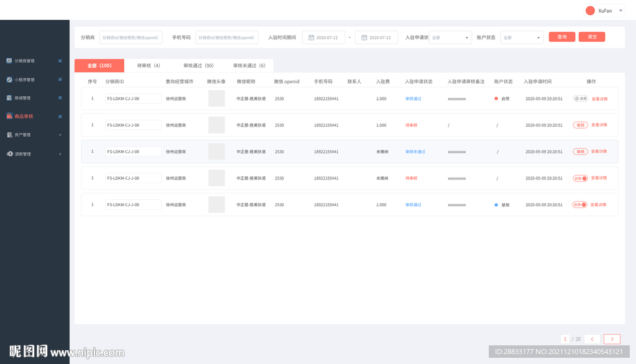The image size is (636, 364).
Task: Toggle the 启用 switch in first row
Action: (x=580, y=99)
